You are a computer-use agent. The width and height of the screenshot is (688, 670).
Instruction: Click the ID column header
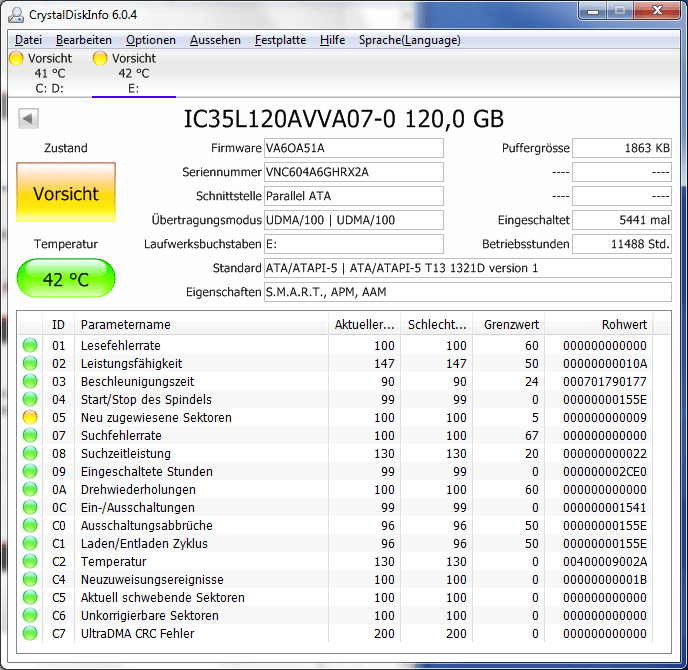click(58, 324)
